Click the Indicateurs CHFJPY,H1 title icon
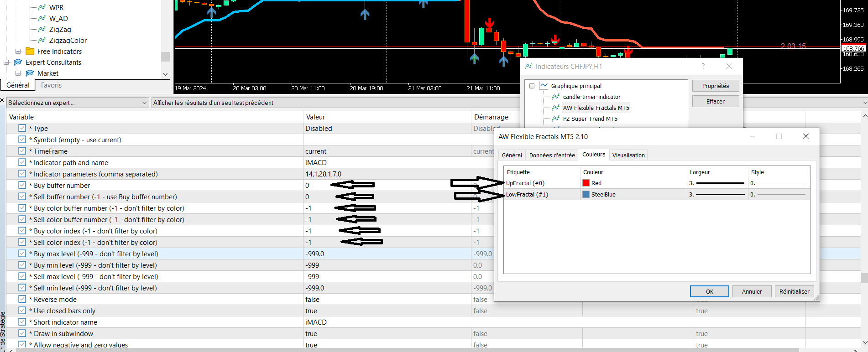 [x=529, y=66]
